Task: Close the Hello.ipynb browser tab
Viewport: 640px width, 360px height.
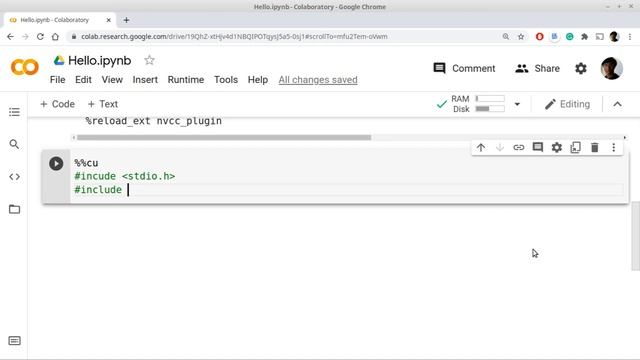Action: (109, 20)
